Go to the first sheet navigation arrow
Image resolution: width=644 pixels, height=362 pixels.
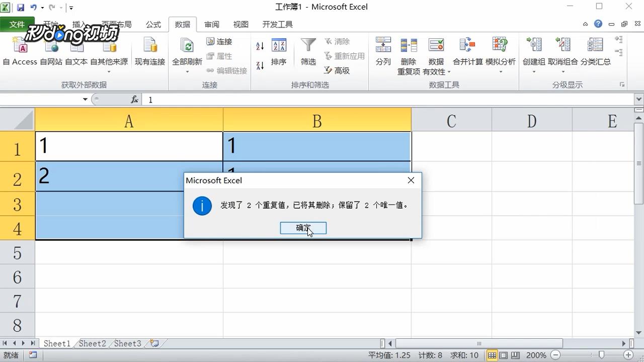point(6,343)
